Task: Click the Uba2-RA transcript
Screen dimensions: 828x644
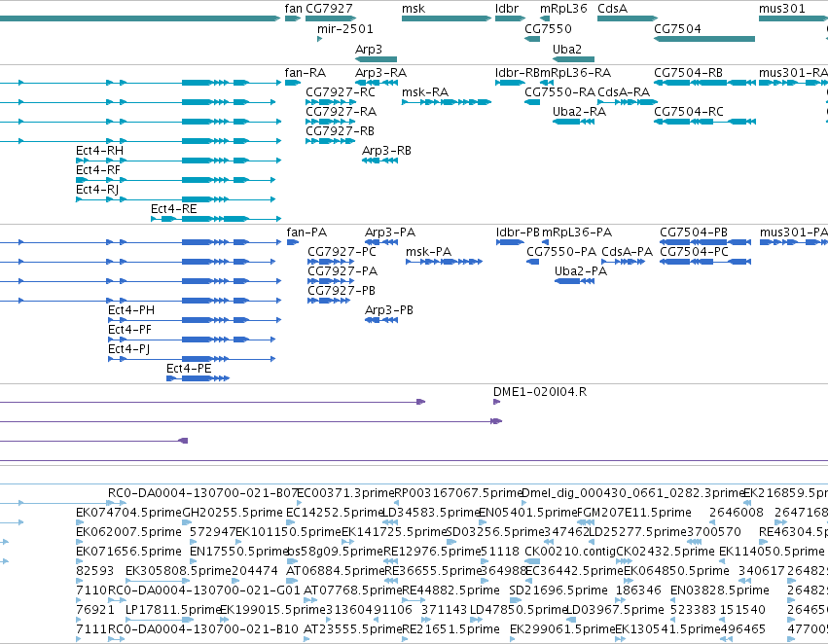Action: [573, 122]
